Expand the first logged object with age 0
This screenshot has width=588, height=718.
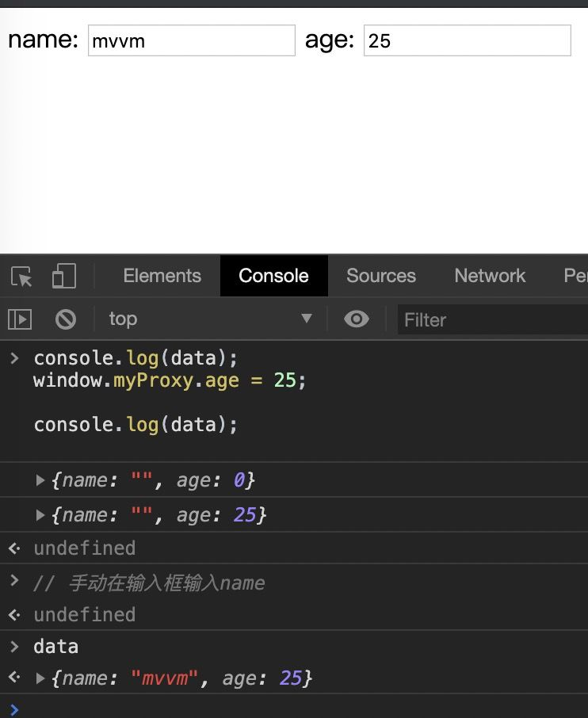(41, 480)
